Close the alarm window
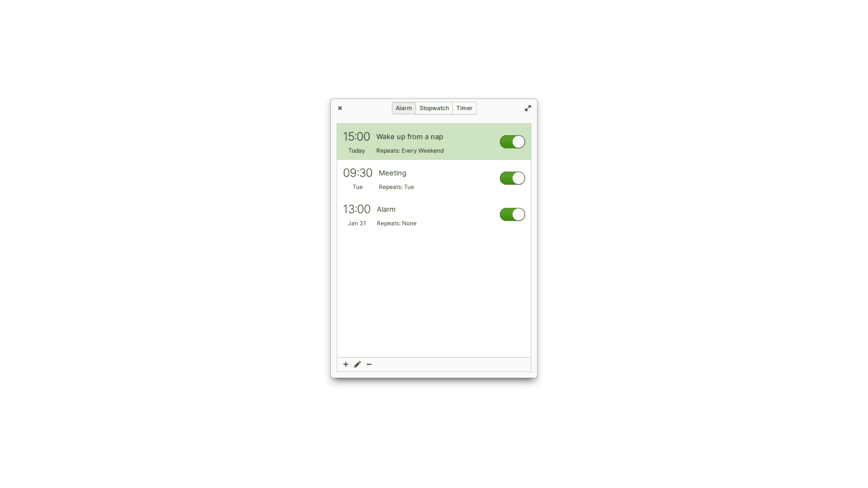The width and height of the screenshot is (868, 488). click(x=340, y=108)
